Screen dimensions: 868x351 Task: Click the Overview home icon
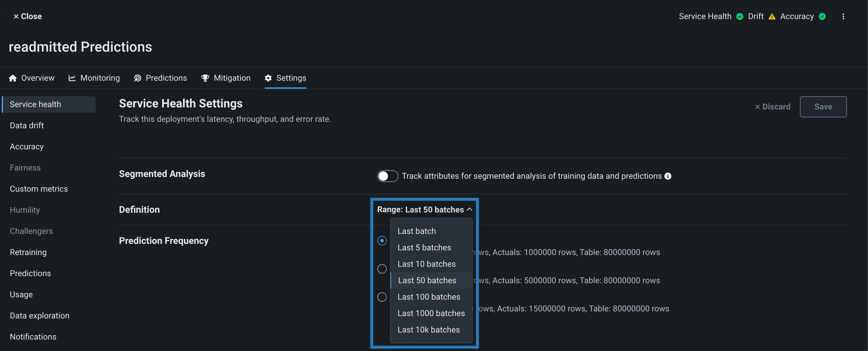(13, 78)
